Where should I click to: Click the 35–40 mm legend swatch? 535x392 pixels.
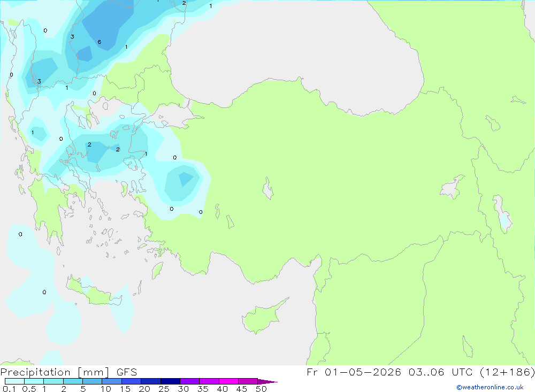(209, 381)
